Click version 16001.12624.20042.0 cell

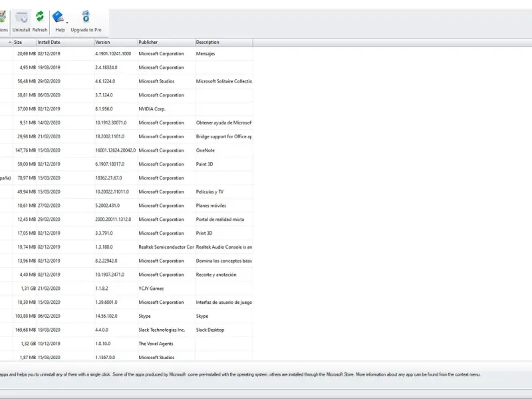(x=115, y=150)
